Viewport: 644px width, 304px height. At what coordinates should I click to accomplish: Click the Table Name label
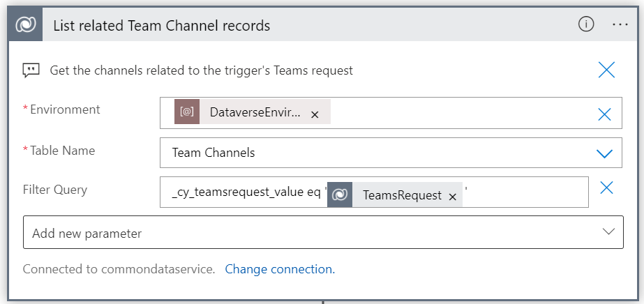(62, 151)
